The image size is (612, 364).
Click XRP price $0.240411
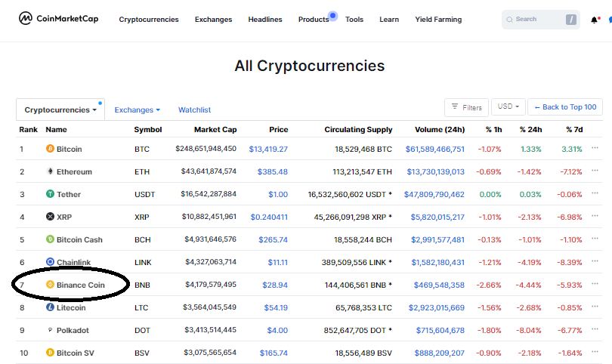(x=269, y=217)
